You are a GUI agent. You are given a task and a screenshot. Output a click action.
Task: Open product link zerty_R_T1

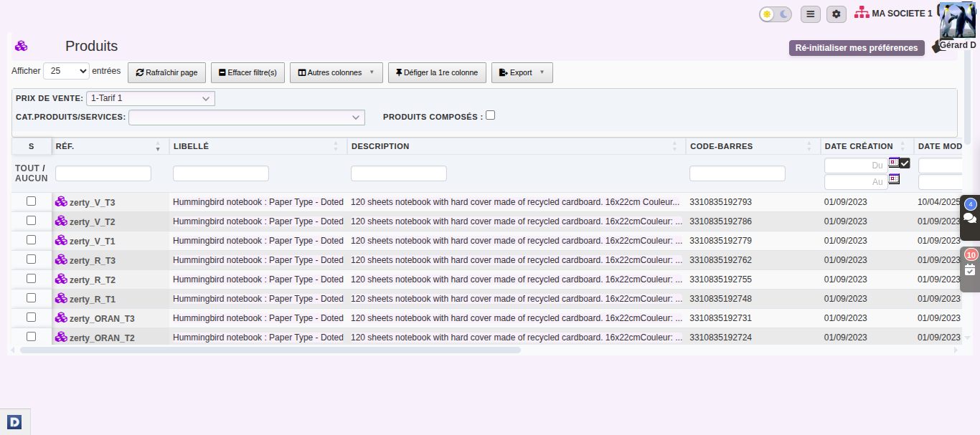93,300
